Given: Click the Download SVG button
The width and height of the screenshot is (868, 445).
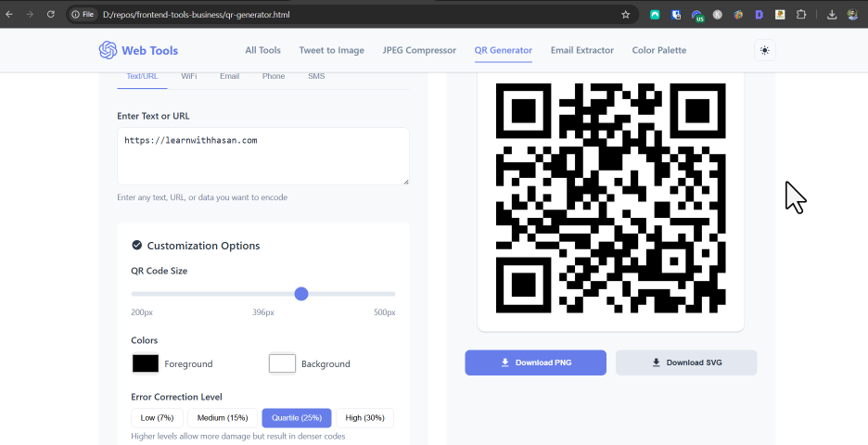Looking at the screenshot, I should [686, 362].
